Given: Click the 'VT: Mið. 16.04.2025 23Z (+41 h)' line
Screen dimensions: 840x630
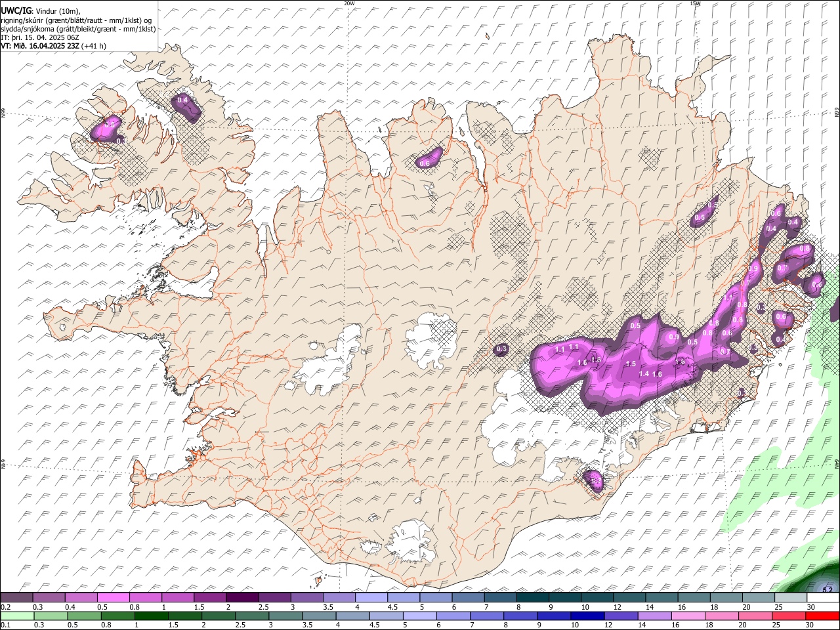Looking at the screenshot, I should [53, 46].
